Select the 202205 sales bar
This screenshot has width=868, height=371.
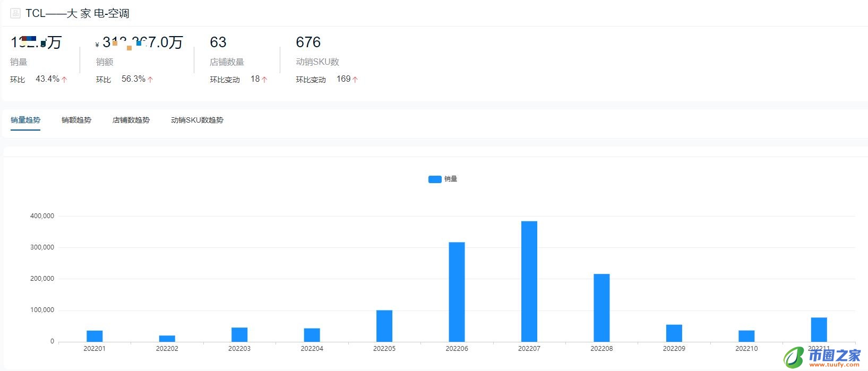point(384,326)
